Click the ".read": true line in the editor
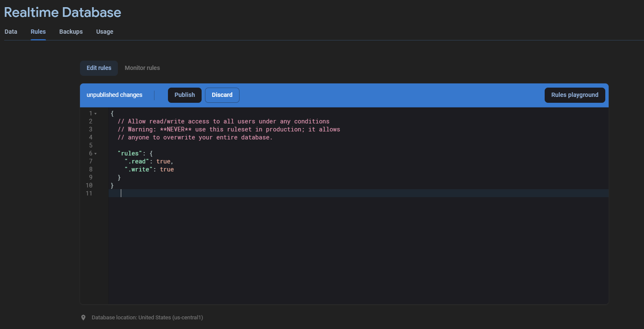The image size is (644, 329). click(x=149, y=161)
